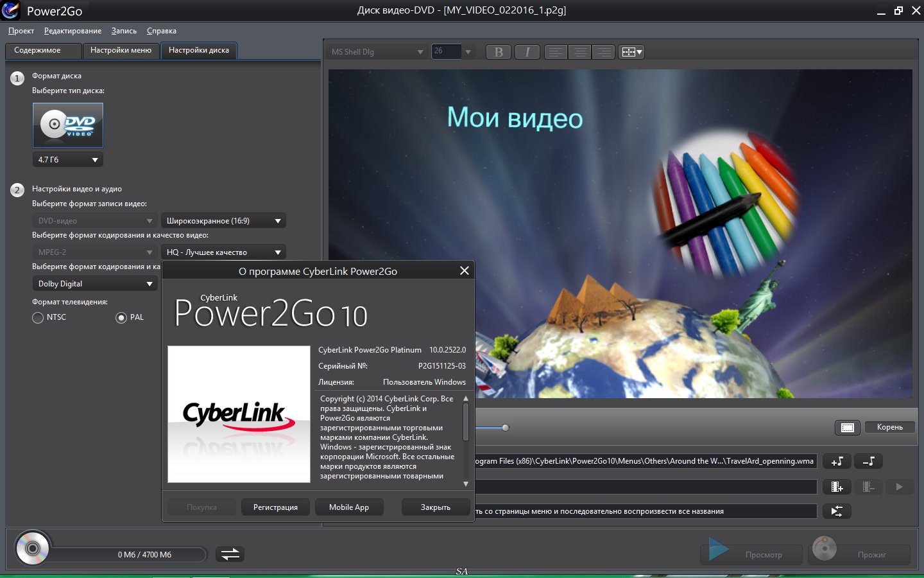Click the Italic text formatting icon

click(527, 52)
